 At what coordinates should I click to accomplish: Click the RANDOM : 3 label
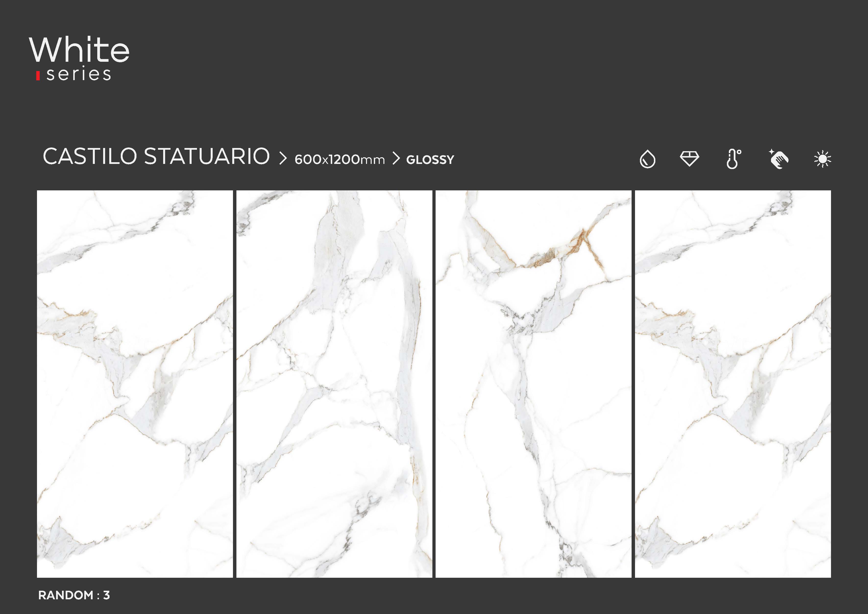click(x=74, y=595)
